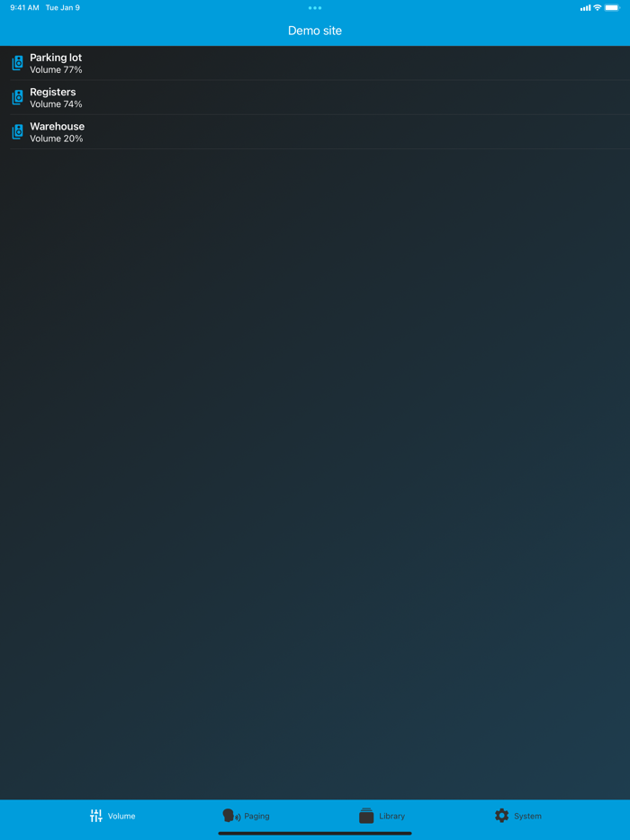Tap the Wi-Fi status icon

point(598,7)
